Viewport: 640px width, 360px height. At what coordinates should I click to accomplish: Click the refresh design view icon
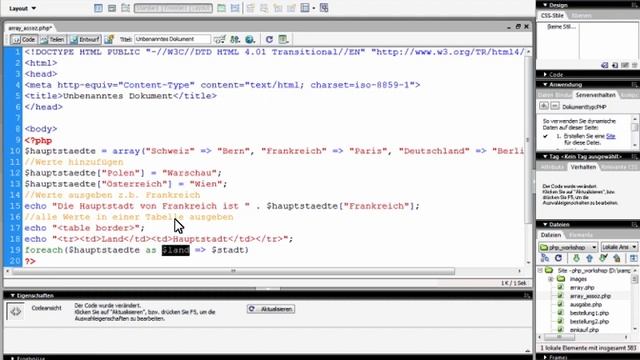(x=269, y=39)
